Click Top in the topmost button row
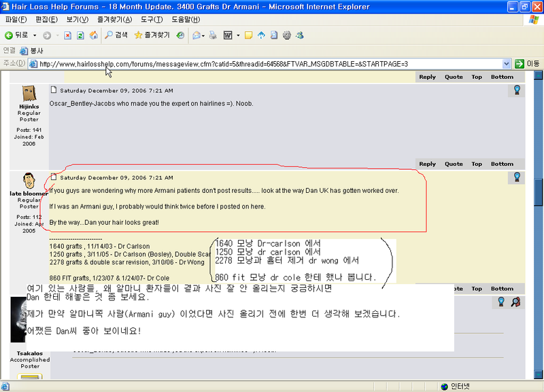Viewport: 544px width, 392px height. coord(477,77)
